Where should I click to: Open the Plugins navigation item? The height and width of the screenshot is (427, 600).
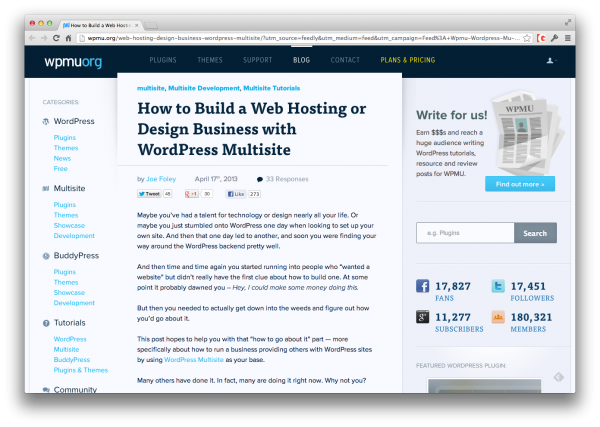(x=163, y=60)
